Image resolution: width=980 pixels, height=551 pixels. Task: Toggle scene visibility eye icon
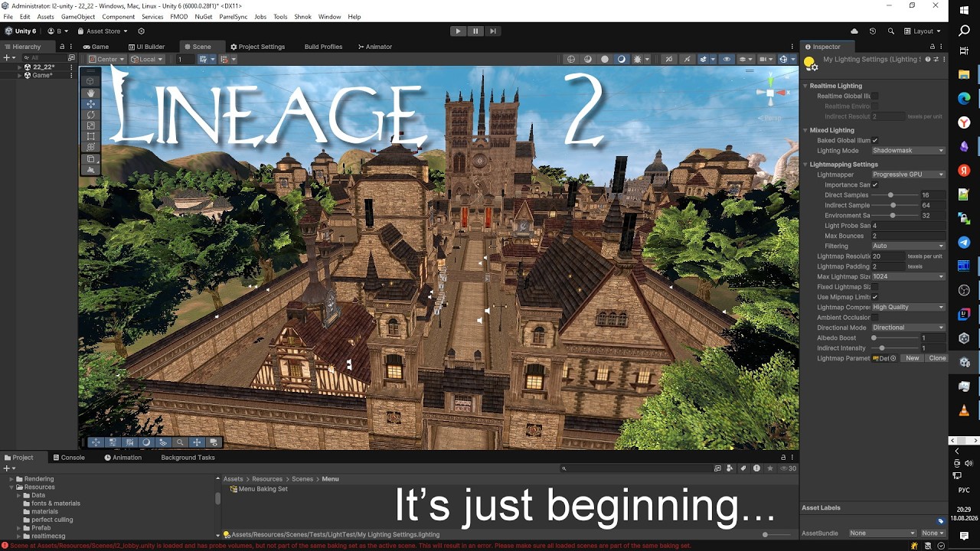(x=727, y=59)
